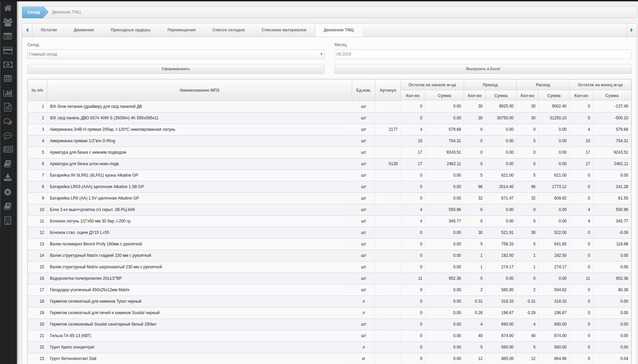Open the Склад warehouse dropdown
Image resolution: width=638 pixels, height=364 pixels.
(176, 54)
